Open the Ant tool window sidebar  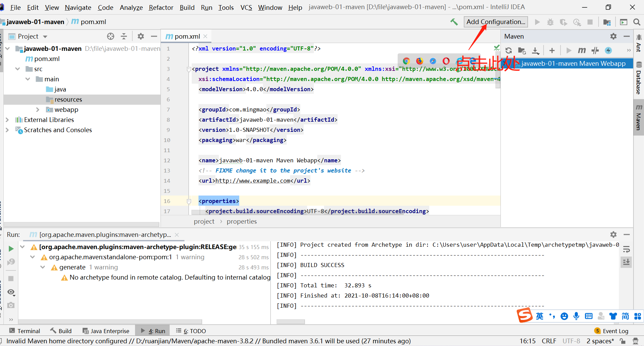pyautogui.click(x=639, y=43)
